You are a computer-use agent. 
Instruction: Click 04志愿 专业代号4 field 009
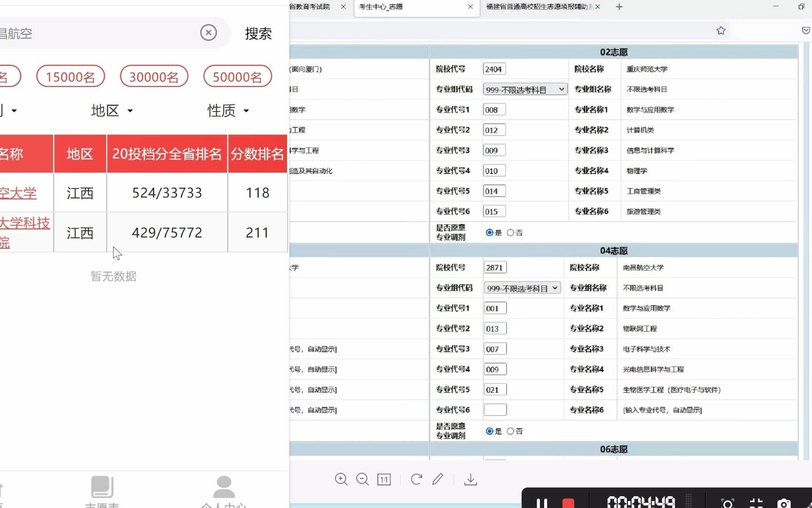click(x=495, y=369)
